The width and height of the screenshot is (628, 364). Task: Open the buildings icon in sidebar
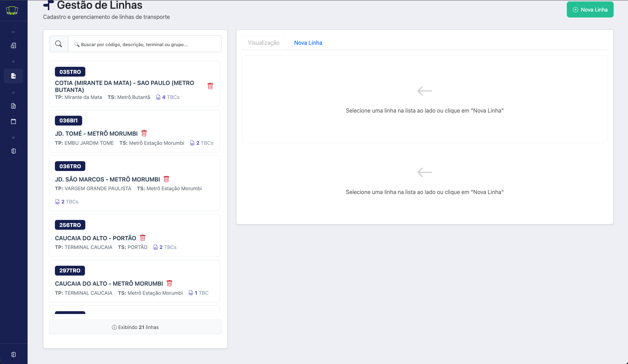coord(14,45)
